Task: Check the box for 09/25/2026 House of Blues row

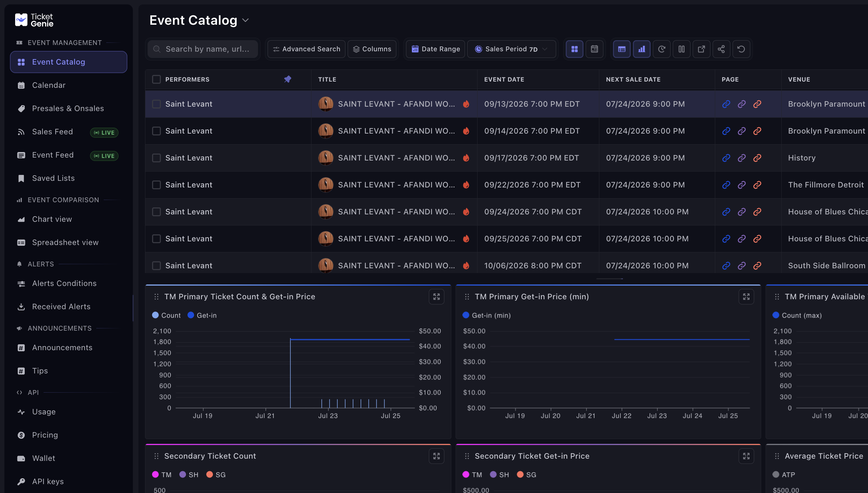Action: pos(156,239)
